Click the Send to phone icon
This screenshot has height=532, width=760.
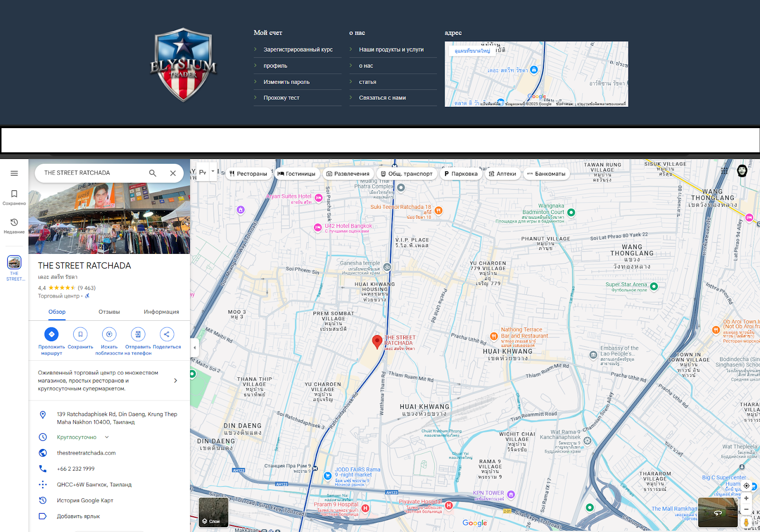click(138, 334)
